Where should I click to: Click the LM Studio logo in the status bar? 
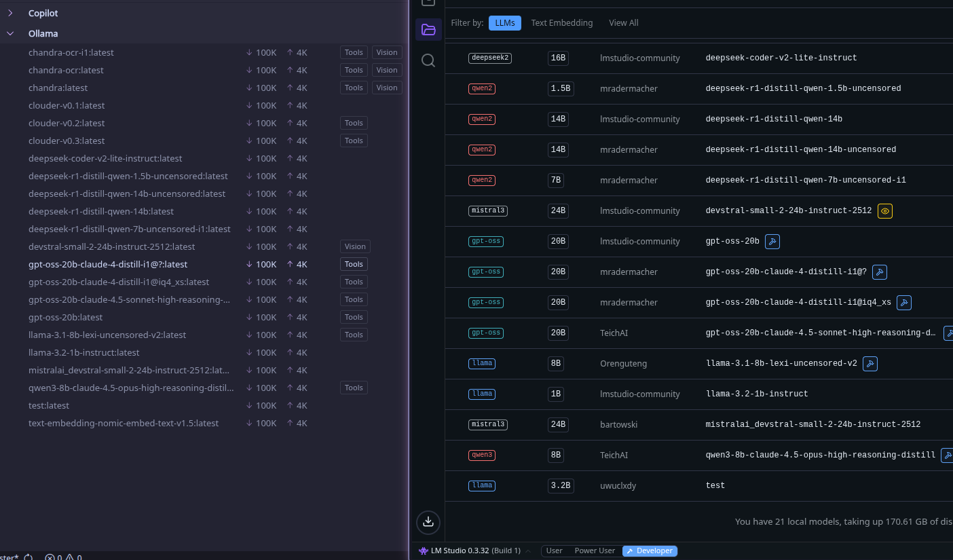tap(424, 550)
